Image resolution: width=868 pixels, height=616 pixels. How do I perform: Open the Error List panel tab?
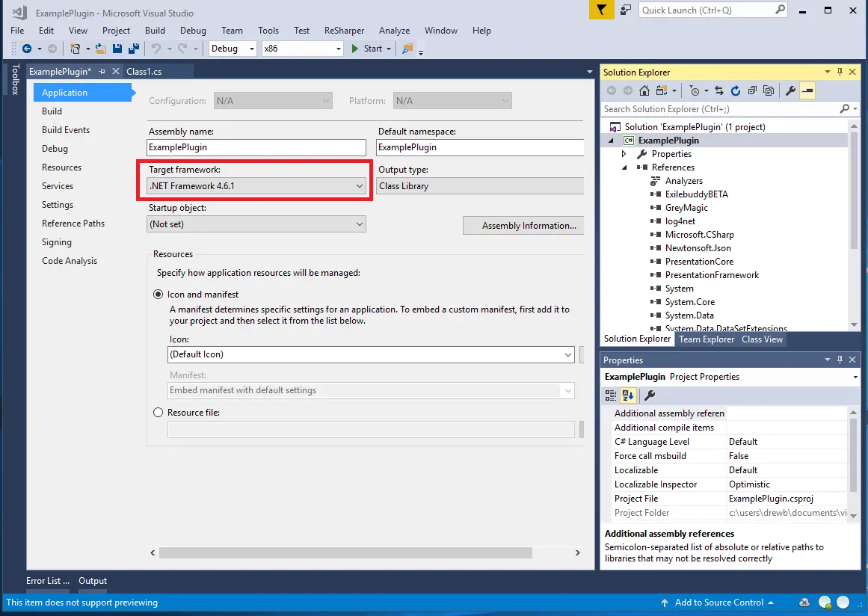point(48,581)
